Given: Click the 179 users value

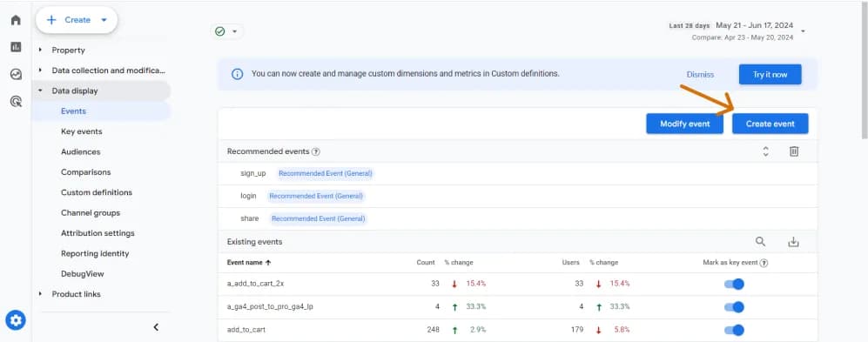Looking at the screenshot, I should pos(577,330).
